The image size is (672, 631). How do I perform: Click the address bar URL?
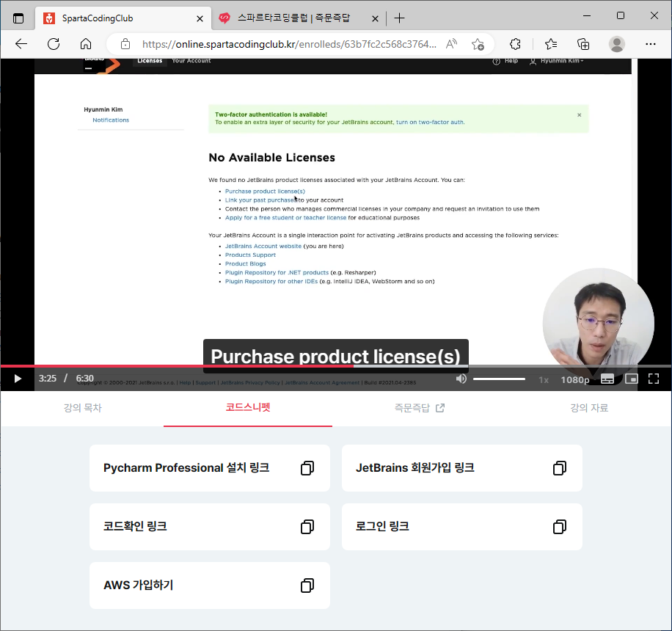pos(289,44)
